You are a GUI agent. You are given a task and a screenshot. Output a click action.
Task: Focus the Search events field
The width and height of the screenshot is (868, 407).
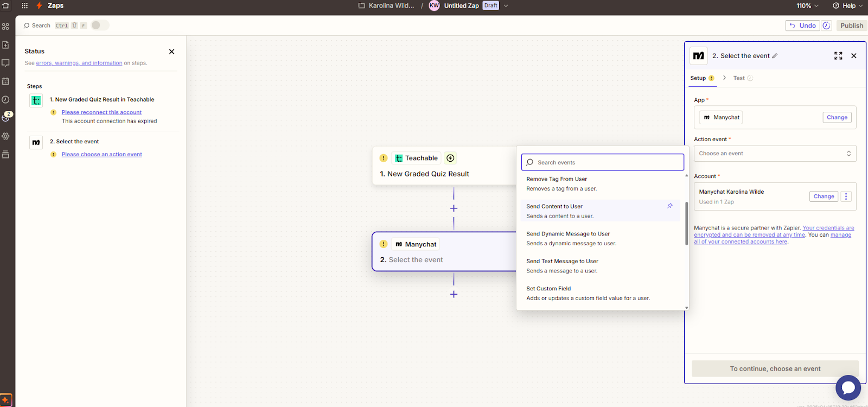[602, 162]
